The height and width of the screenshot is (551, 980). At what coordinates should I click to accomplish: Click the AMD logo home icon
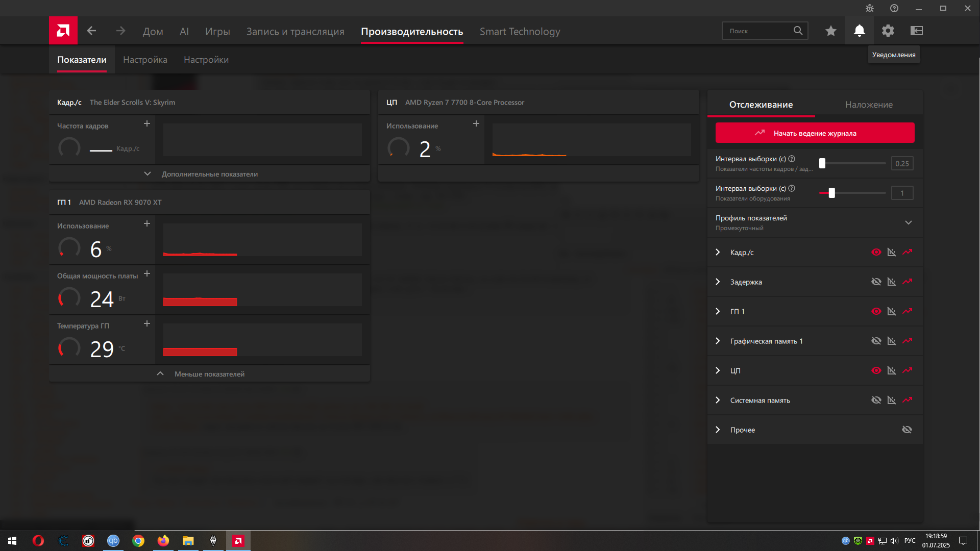tap(63, 31)
